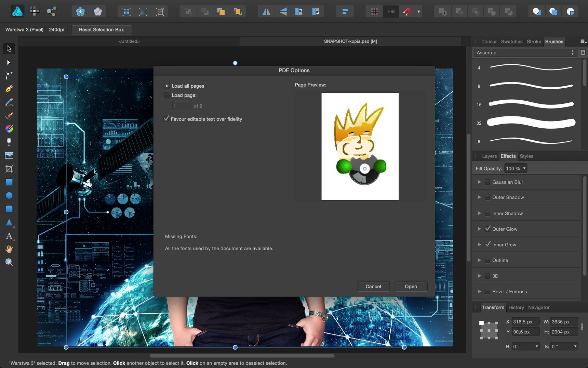The width and height of the screenshot is (588, 368).
Task: Uncheck Favour editable text over fidelity
Action: coord(166,119)
